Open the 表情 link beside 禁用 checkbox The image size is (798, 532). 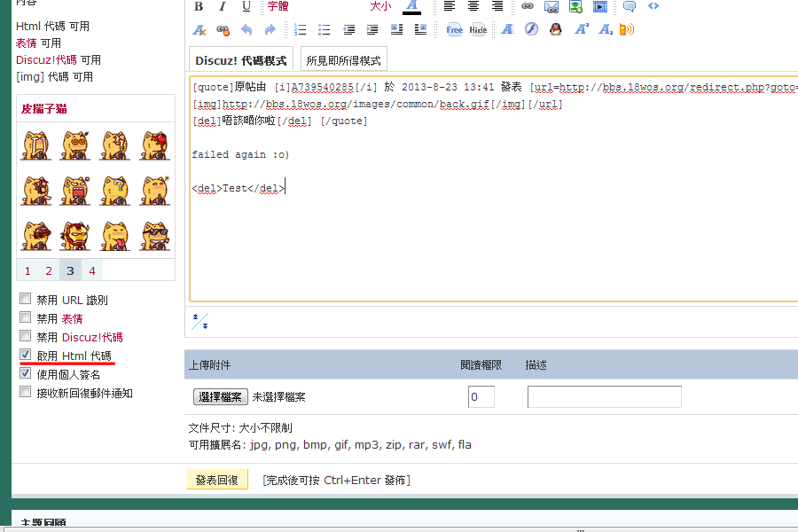pyautogui.click(x=73, y=318)
